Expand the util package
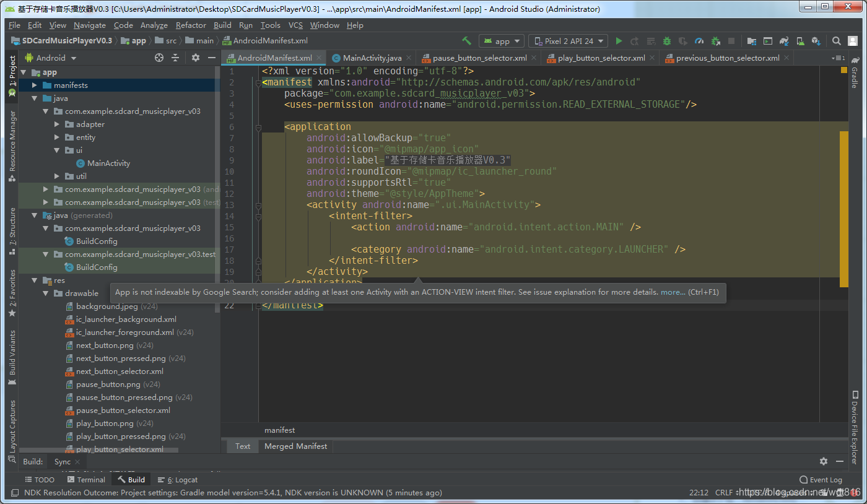The image size is (867, 504). (x=57, y=176)
